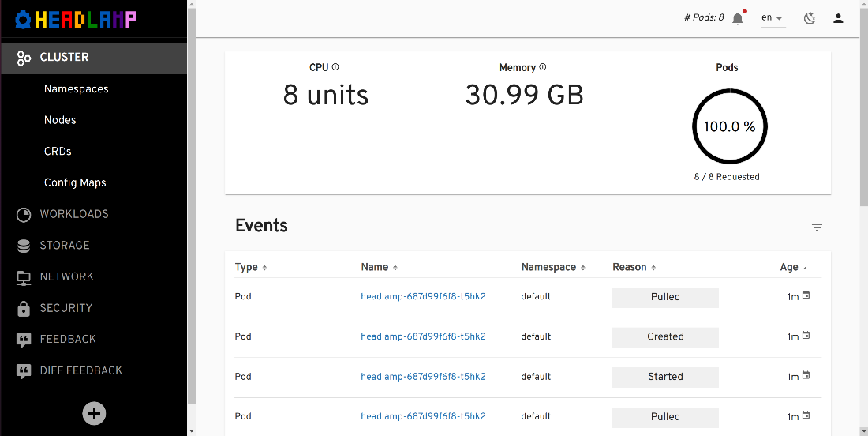868x436 pixels.
Task: Open the Storage section
Action: click(64, 246)
